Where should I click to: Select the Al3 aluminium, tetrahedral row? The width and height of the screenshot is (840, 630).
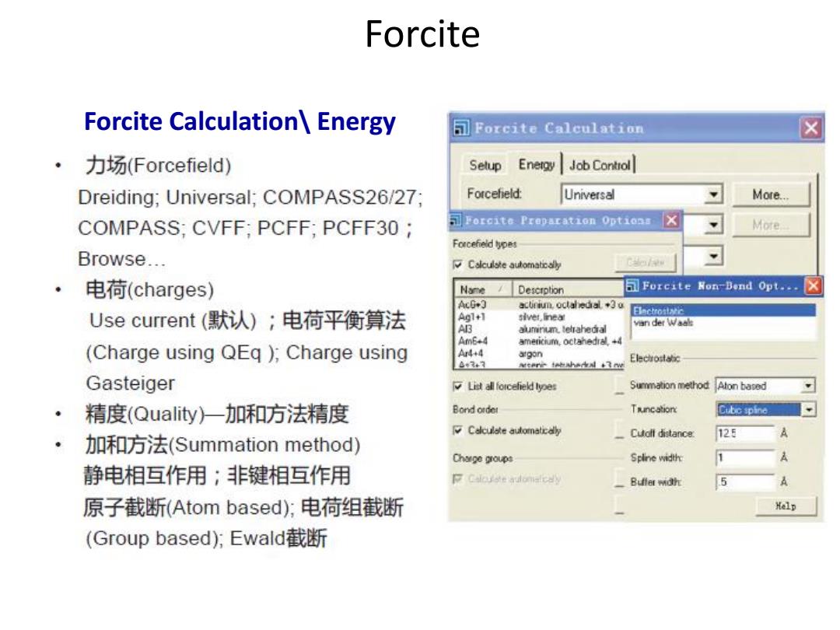[540, 329]
